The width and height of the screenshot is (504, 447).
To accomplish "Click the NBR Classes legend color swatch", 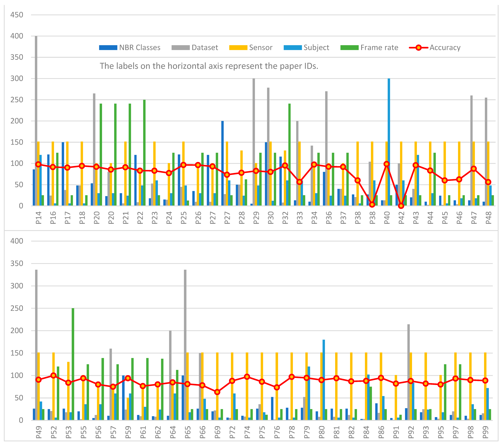I will [x=108, y=48].
